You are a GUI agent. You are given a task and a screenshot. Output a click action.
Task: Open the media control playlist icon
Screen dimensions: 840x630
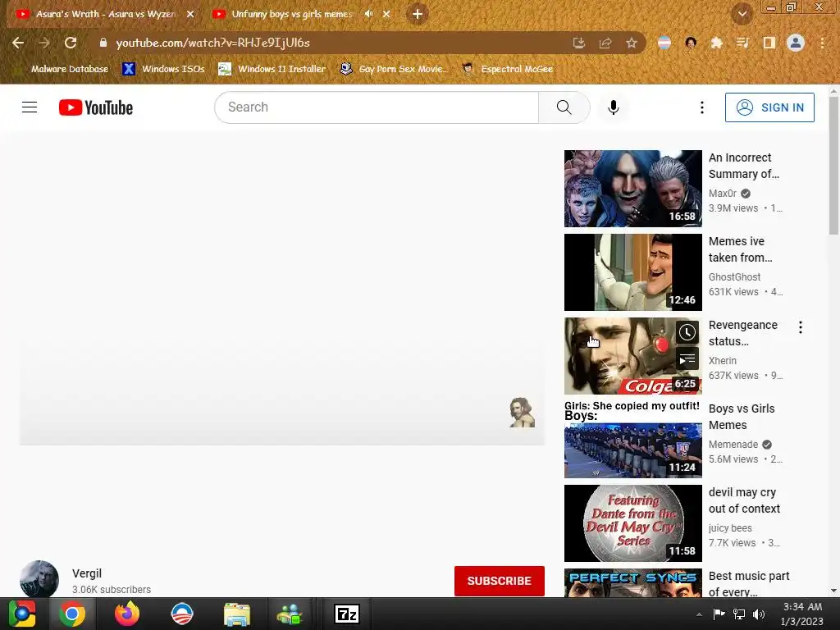742,43
